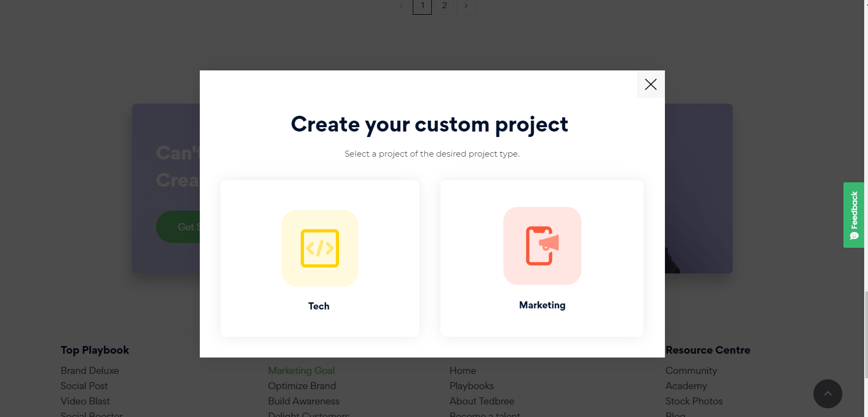The height and width of the screenshot is (417, 868).
Task: Click the Optimize Brand link
Action: (302, 386)
